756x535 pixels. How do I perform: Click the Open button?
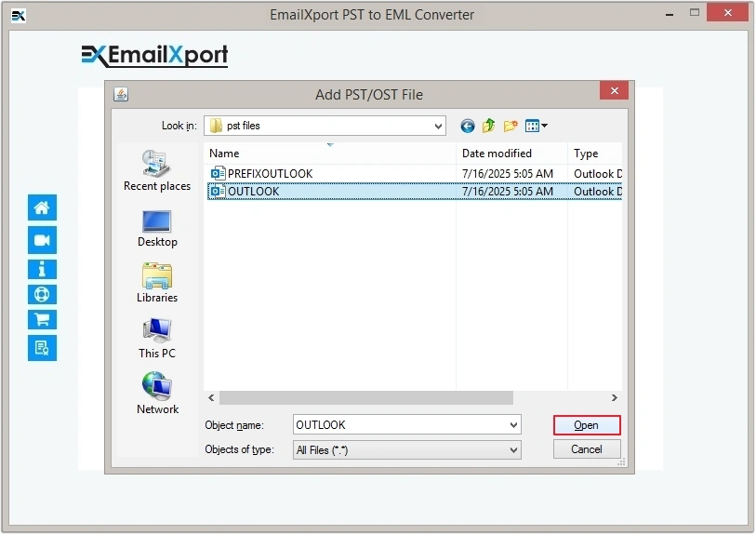pyautogui.click(x=586, y=425)
